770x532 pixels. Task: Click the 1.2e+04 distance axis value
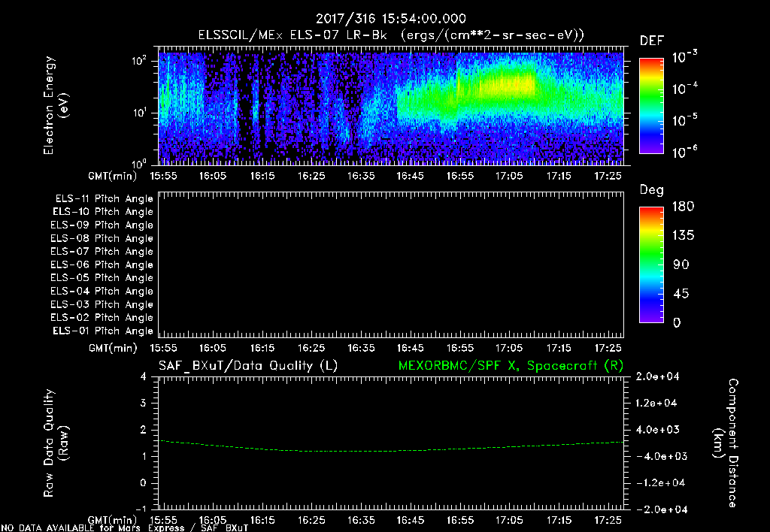pyautogui.click(x=656, y=404)
